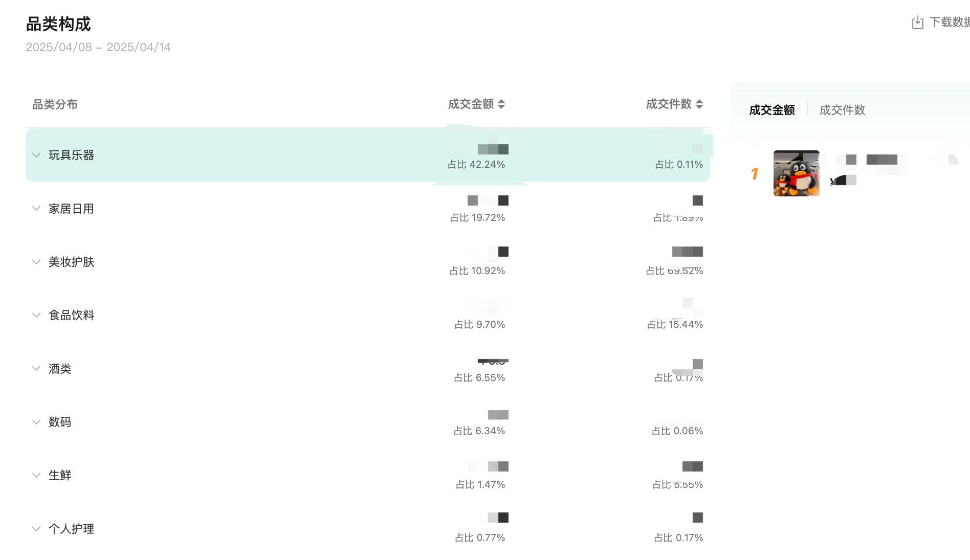Expand the 玩具乐器 category row
The height and width of the screenshot is (560, 970).
tap(36, 155)
